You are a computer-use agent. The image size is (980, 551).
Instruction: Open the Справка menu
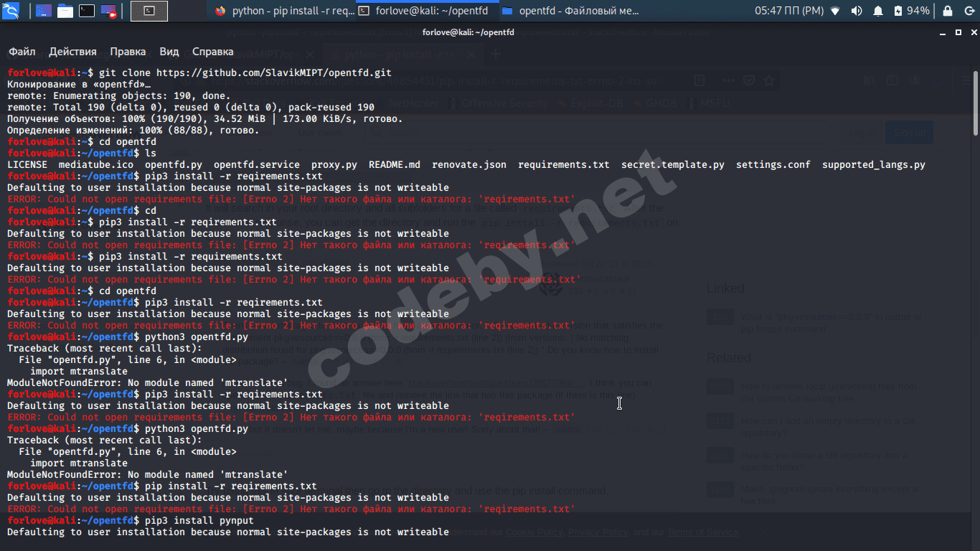pyautogui.click(x=213, y=52)
